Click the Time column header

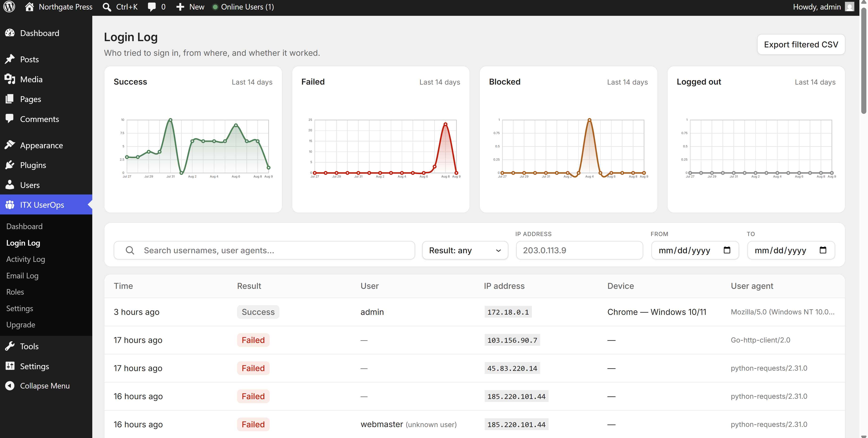[123, 286]
